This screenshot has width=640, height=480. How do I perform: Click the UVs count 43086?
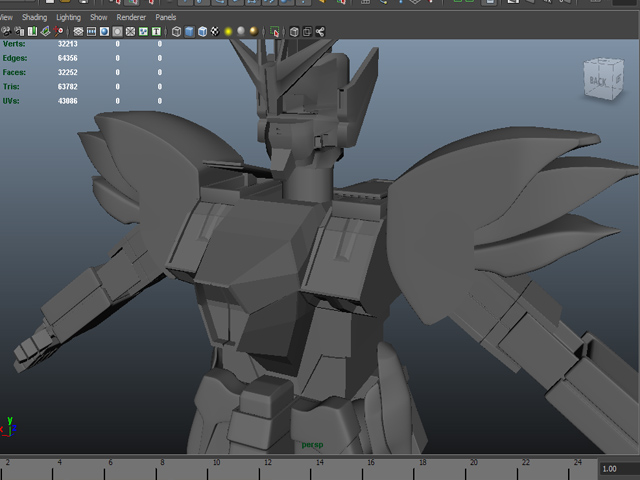[67, 101]
